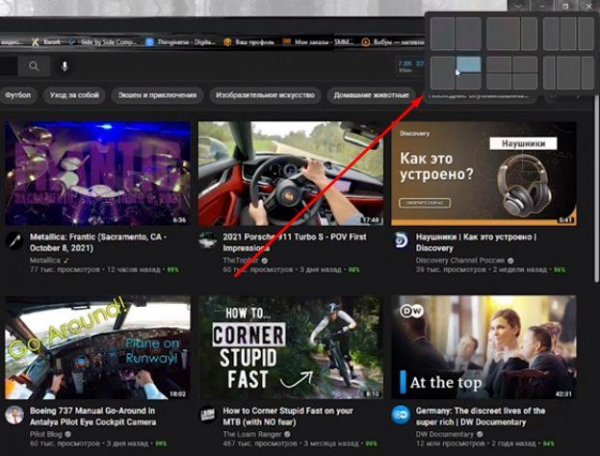Click the Discovery channel avatar icon
The image size is (600, 456).
[x=401, y=241]
